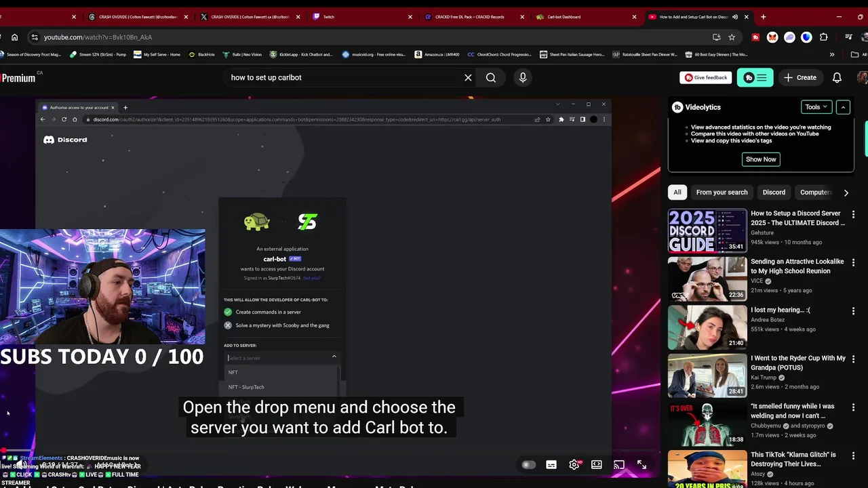
Task: Open options for It smelled funny video
Action: click(x=853, y=407)
